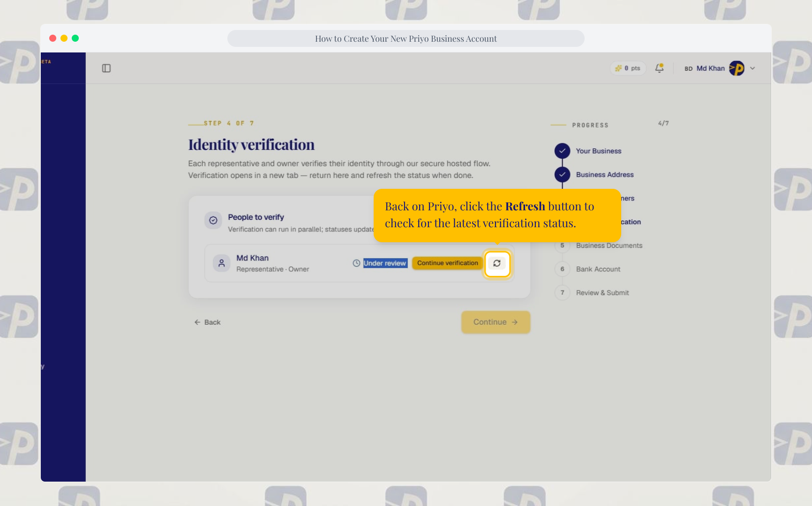Click the window title bar text
This screenshot has height=506, width=812.
pos(406,39)
